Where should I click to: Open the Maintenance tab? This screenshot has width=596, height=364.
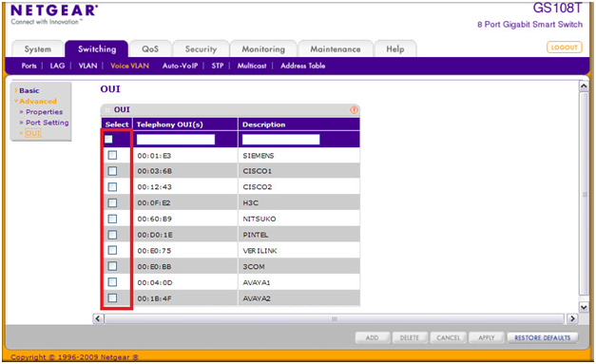pos(336,49)
